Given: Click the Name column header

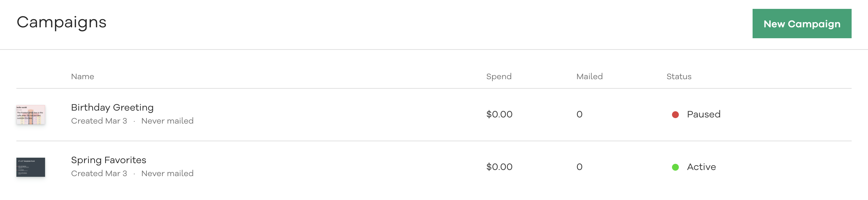Looking at the screenshot, I should (83, 76).
